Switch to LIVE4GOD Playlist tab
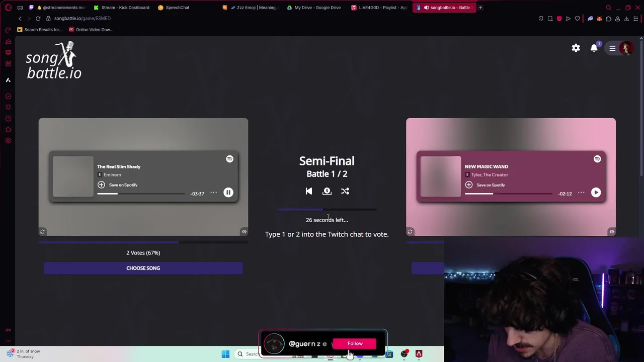The width and height of the screenshot is (644, 362). click(379, 8)
